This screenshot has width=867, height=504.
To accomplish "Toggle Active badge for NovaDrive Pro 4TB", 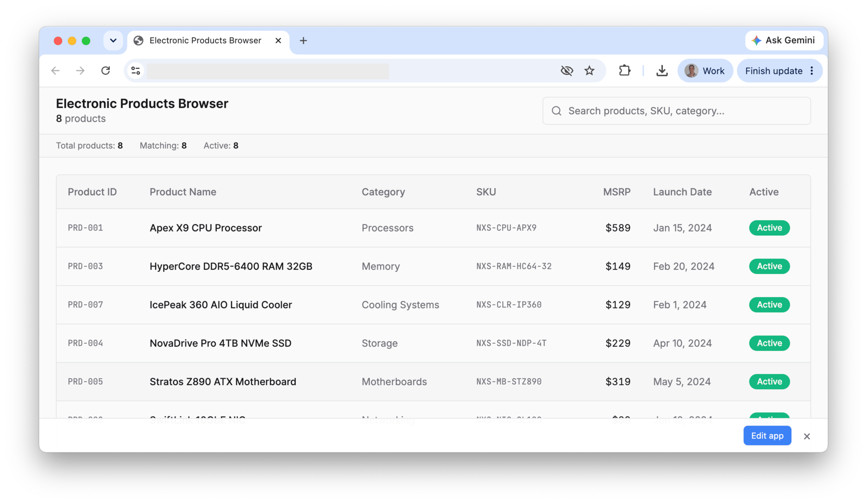I will (x=769, y=343).
